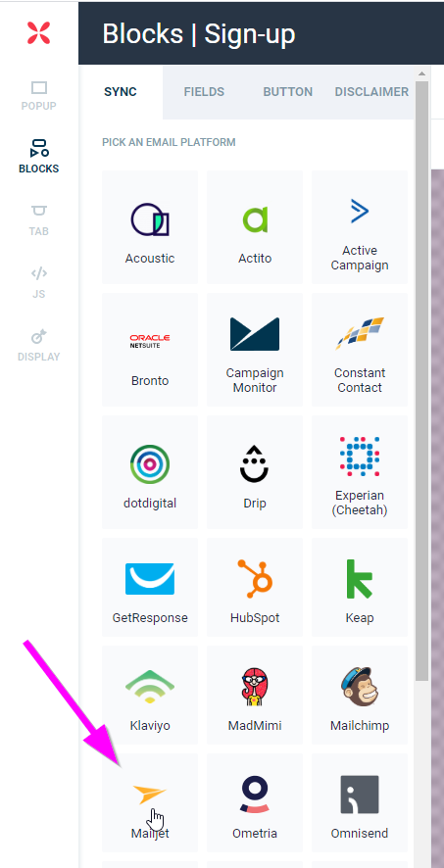Go to the POPUP sidebar section
The height and width of the screenshot is (868, 444).
pos(39,96)
